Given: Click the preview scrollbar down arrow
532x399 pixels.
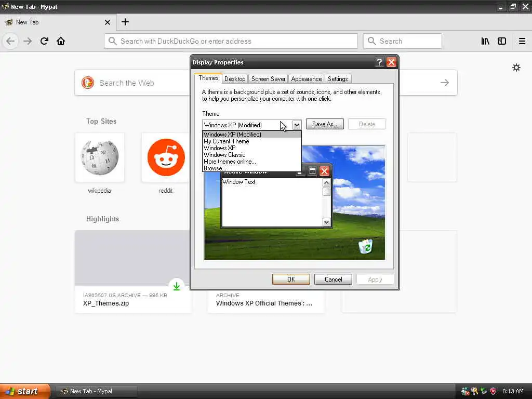Looking at the screenshot, I should [x=326, y=222].
